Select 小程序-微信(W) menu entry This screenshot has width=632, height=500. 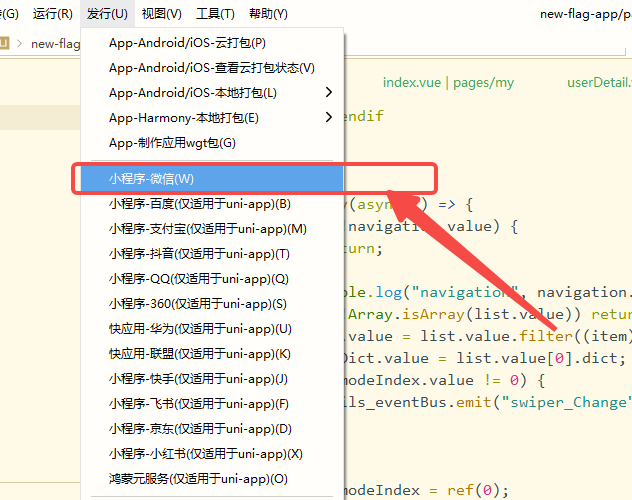coord(212,178)
